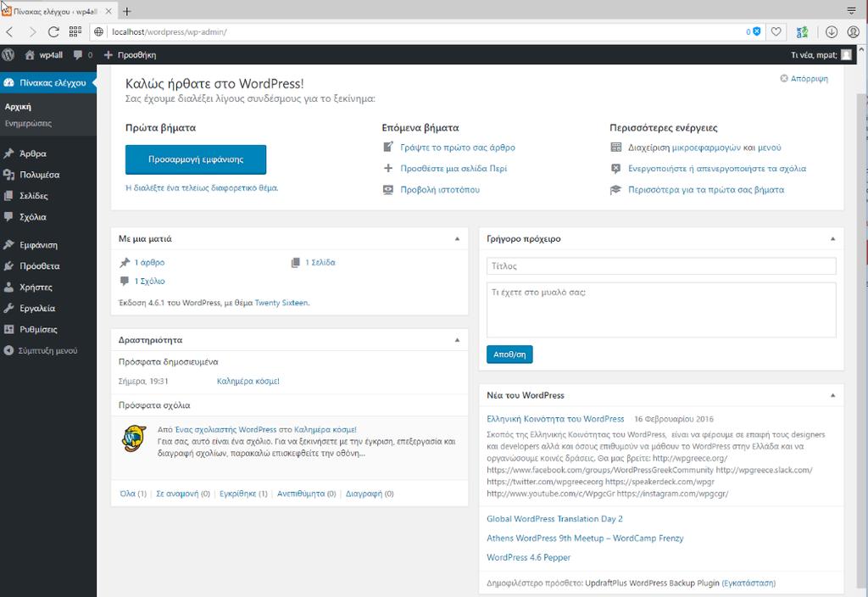Viewport: 868px width, 597px height.
Task: Go back with browser back arrow
Action: coord(10,32)
